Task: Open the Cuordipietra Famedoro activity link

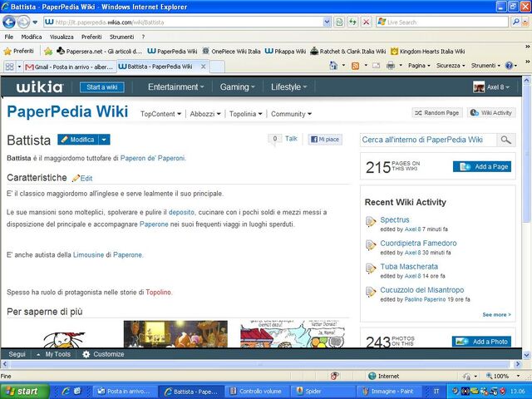Action: [418, 244]
